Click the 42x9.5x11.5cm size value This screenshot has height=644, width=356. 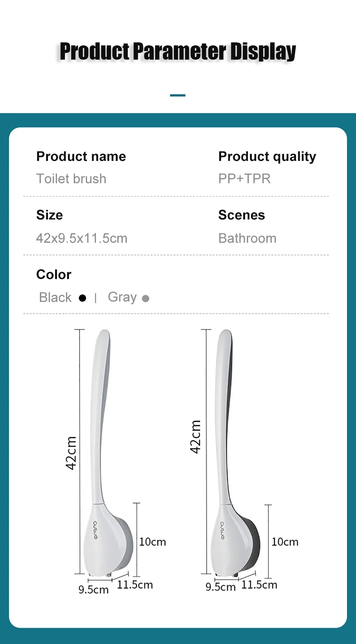click(x=82, y=238)
